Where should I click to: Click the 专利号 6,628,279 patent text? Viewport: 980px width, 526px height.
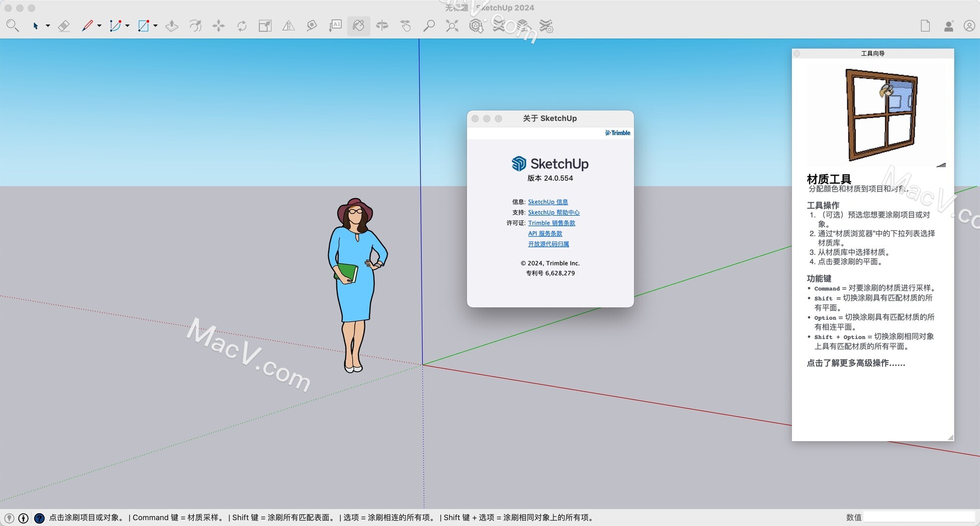550,273
